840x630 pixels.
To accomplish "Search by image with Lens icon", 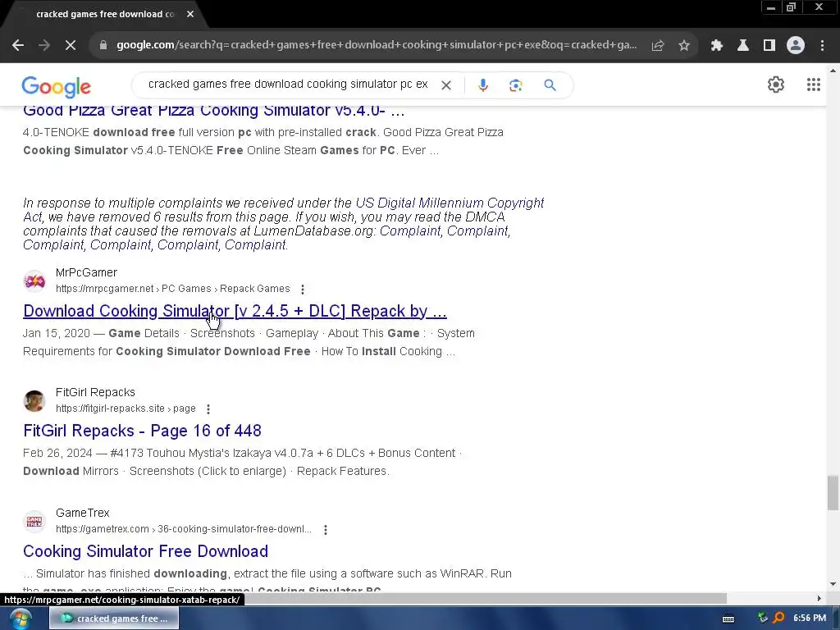I will tap(515, 85).
